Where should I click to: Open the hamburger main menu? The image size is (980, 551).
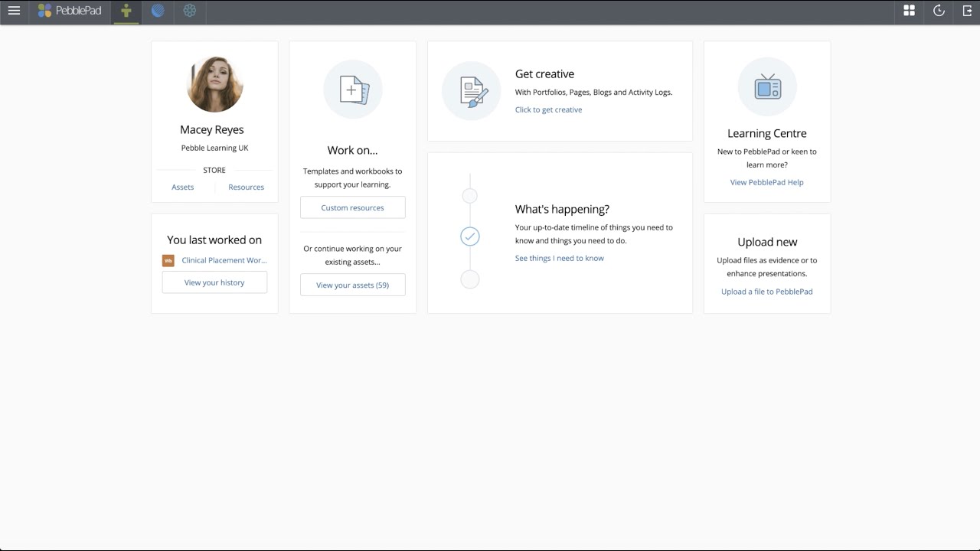(x=14, y=11)
